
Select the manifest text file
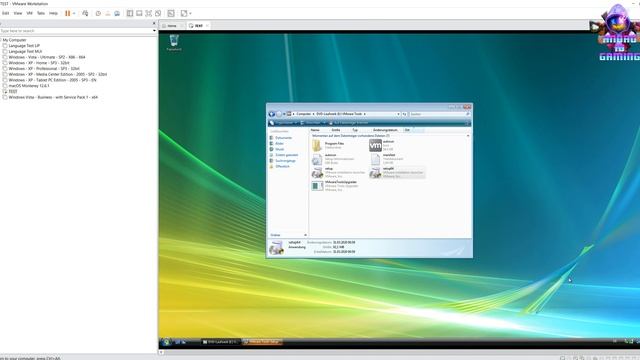pos(388,159)
